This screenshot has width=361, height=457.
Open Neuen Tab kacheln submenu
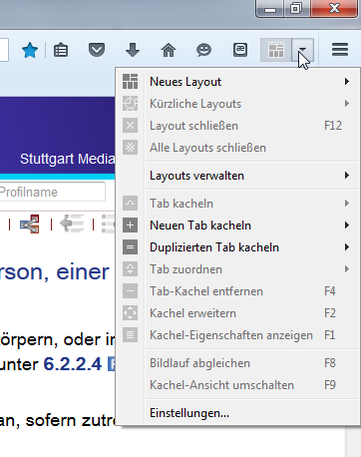click(x=237, y=225)
